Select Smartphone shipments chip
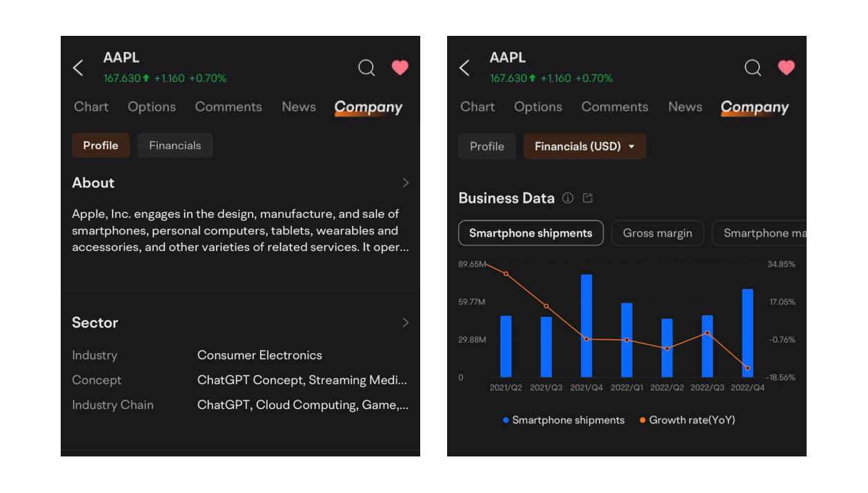868x493 pixels. 531,233
